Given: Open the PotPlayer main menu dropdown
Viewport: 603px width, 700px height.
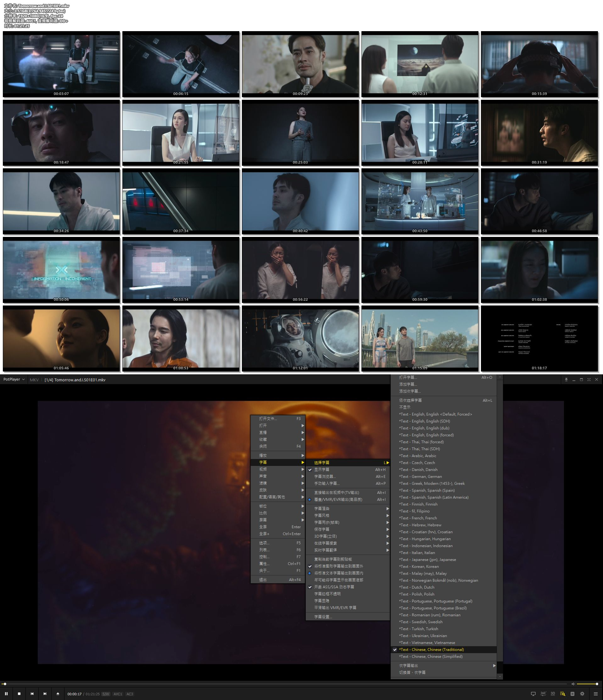Looking at the screenshot, I should tap(14, 379).
